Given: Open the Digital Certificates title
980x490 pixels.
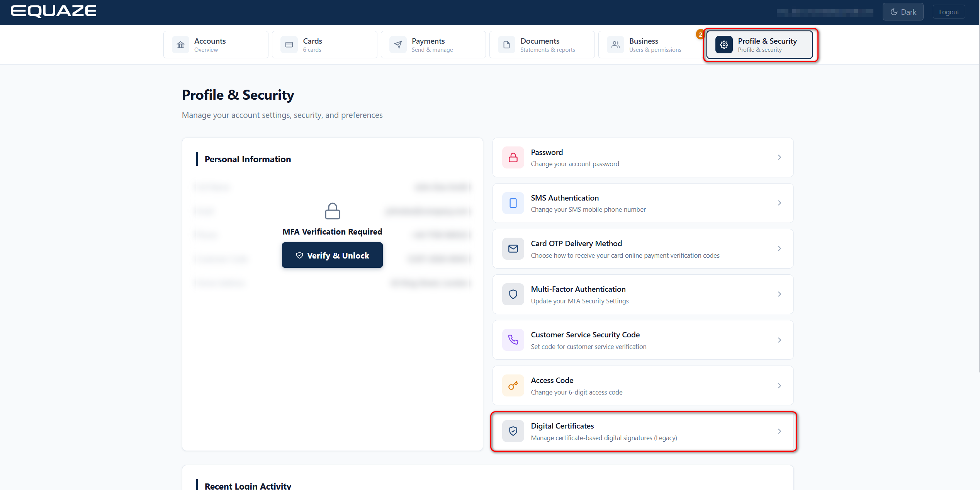Looking at the screenshot, I should pyautogui.click(x=562, y=426).
